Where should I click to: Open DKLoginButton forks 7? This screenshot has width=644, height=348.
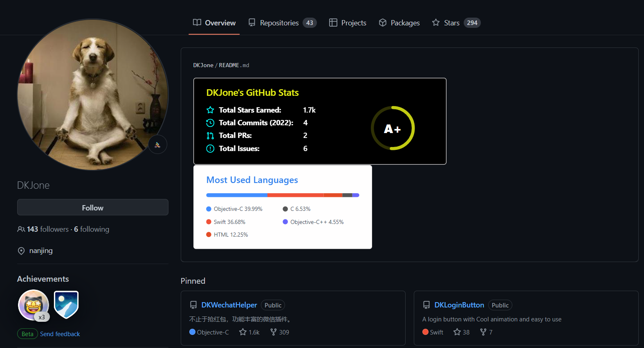486,332
